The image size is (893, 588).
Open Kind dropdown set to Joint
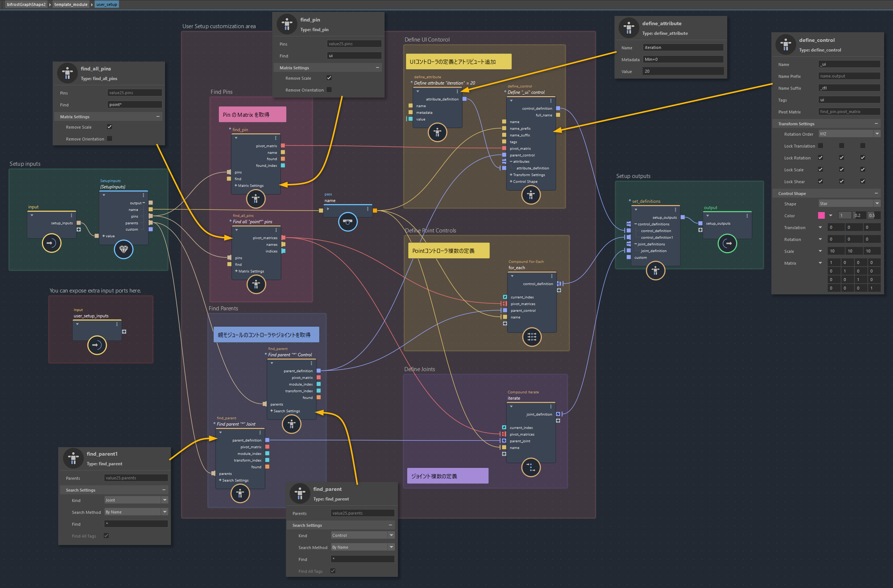[x=136, y=500]
